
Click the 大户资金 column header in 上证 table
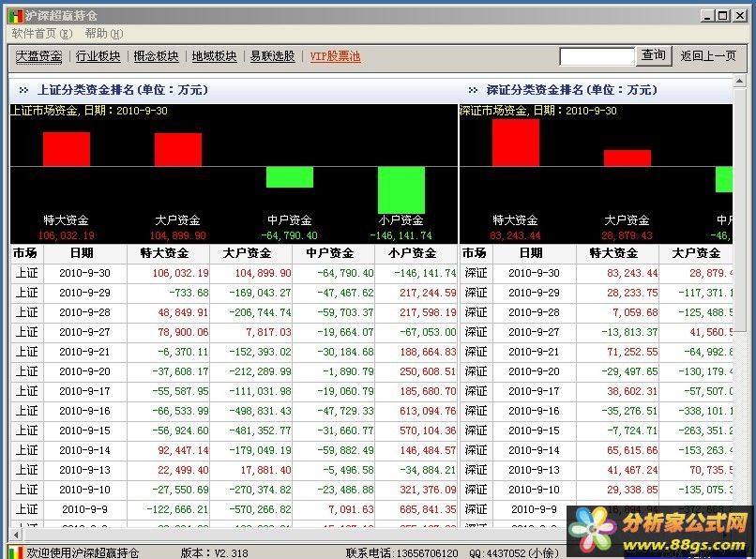pos(250,253)
